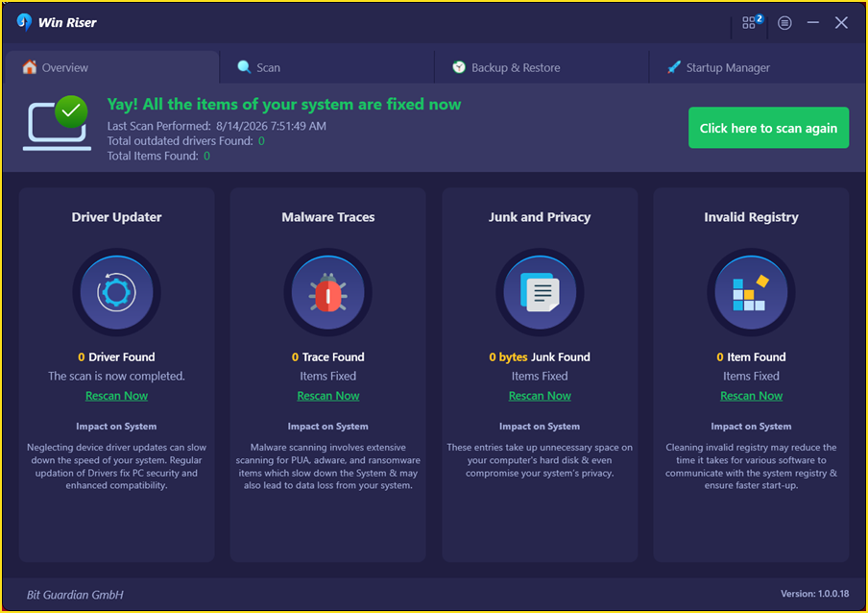Screen dimensions: 868x613
Task: Open the hamburger menu icon
Action: [x=784, y=23]
